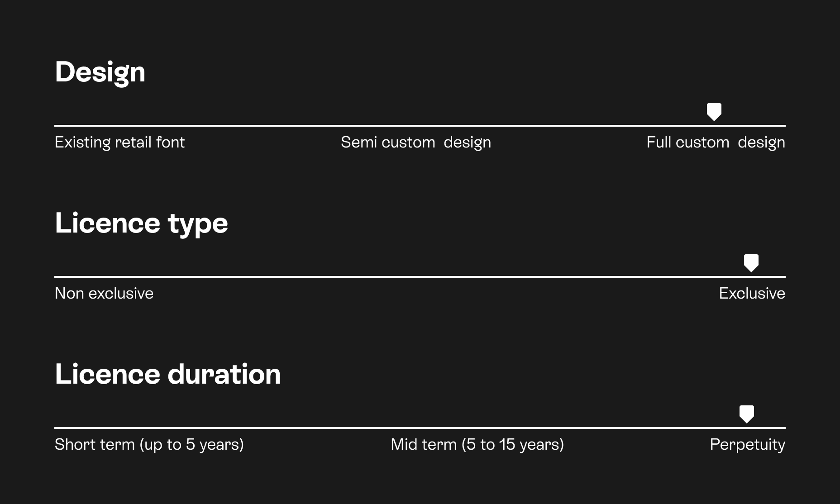Click the word 'custom' in Semi custom design
Viewport: 840px width, 504px height.
pos(408,143)
